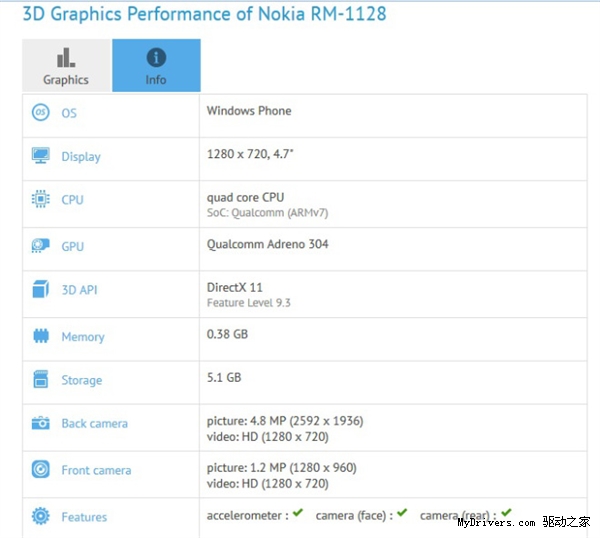The width and height of the screenshot is (600, 538).
Task: Click the Qualcomm Adreno 304 text
Action: point(267,244)
